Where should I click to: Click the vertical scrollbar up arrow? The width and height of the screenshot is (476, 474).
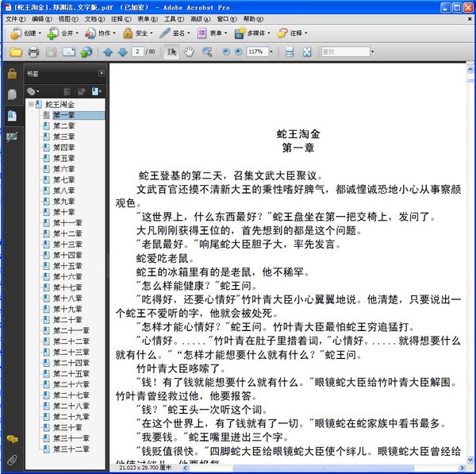click(470, 70)
